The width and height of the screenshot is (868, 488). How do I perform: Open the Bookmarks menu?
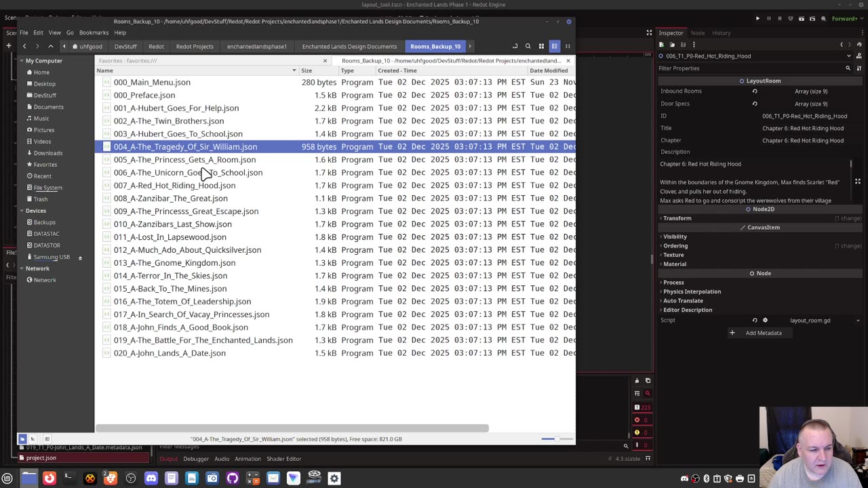coord(94,33)
